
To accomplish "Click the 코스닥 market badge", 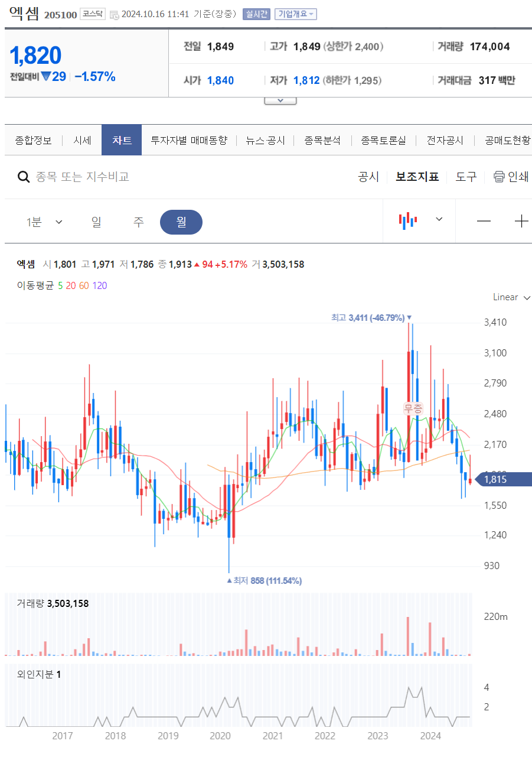I will pos(93,14).
